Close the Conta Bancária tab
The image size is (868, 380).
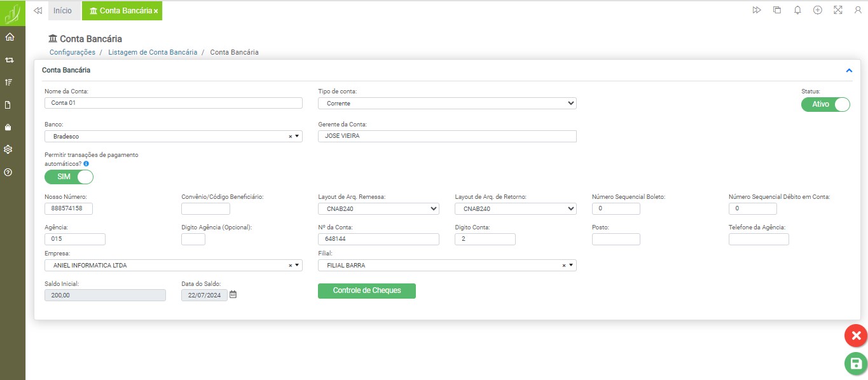click(x=156, y=11)
